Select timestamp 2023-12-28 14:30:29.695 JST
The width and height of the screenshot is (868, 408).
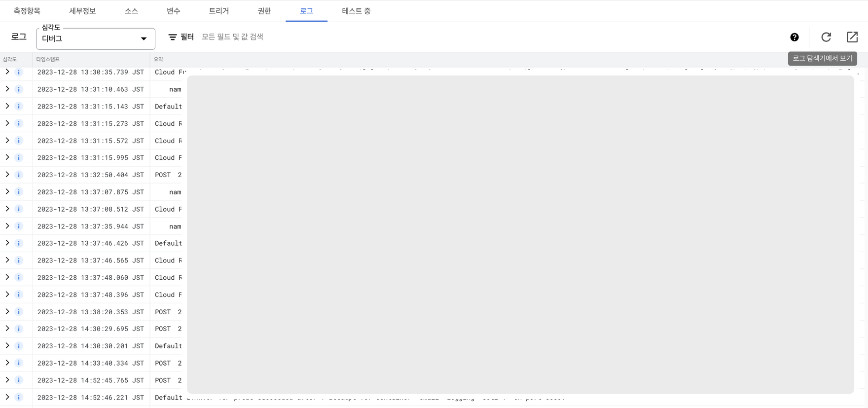point(91,329)
